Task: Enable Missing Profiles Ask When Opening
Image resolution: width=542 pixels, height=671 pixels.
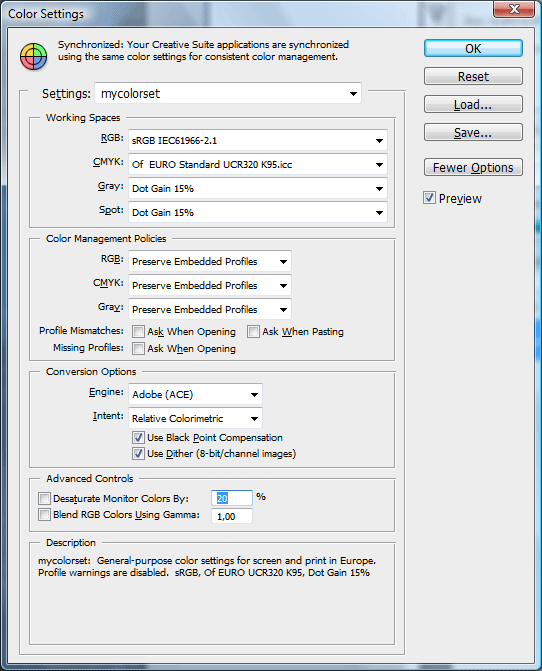Action: (138, 348)
